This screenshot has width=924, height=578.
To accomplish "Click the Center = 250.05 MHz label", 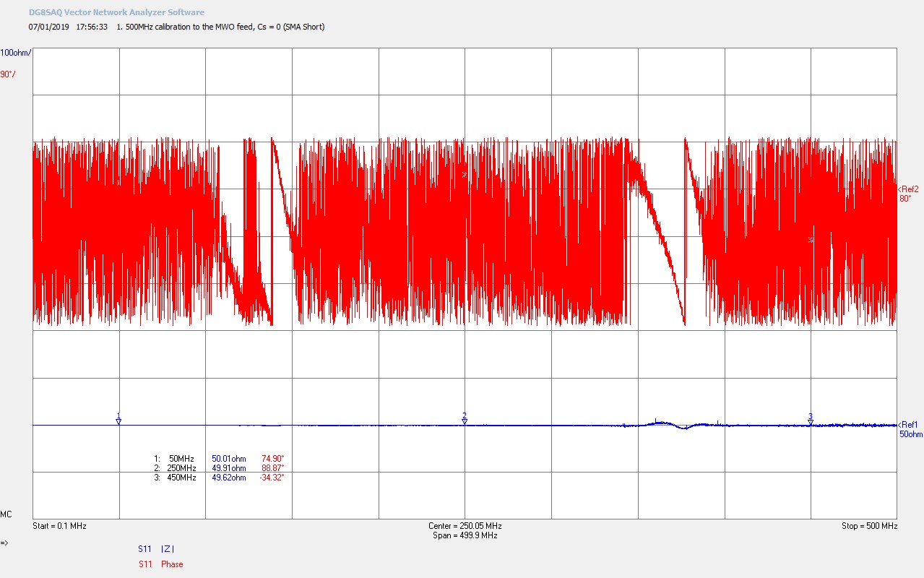I will coord(465,526).
